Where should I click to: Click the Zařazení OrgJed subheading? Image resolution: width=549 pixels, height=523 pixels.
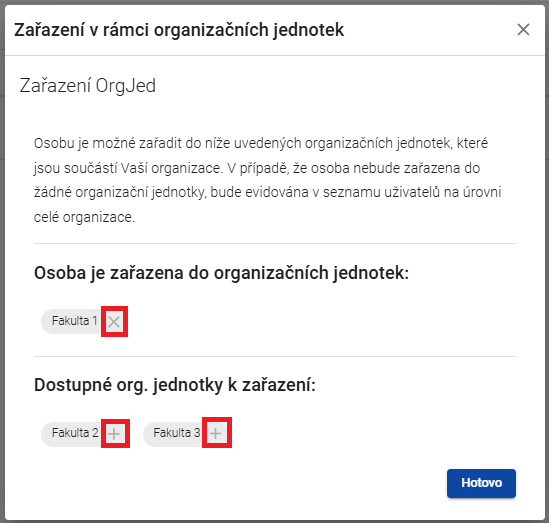[88, 86]
